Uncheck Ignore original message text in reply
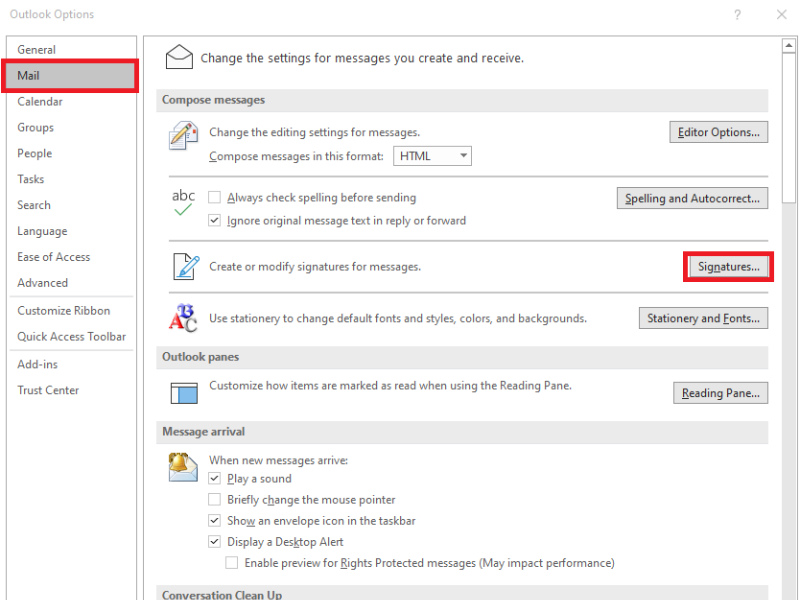This screenshot has width=800, height=600. click(x=214, y=220)
